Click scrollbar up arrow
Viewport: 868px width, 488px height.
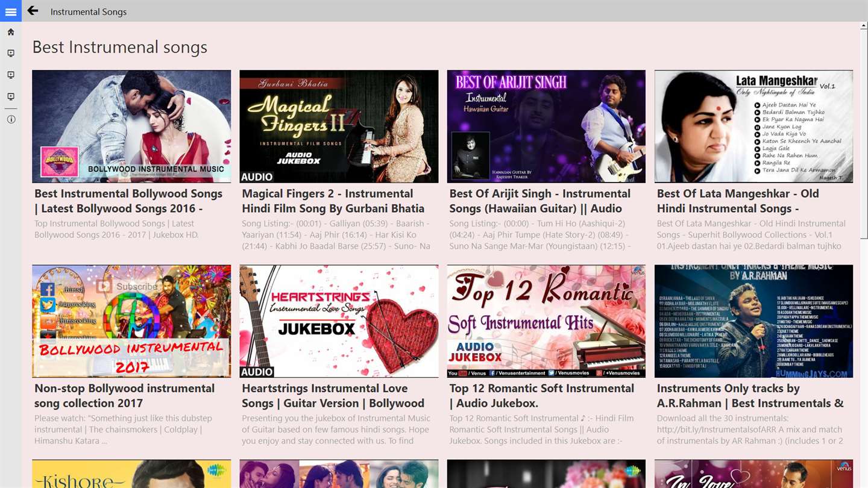pos(864,26)
